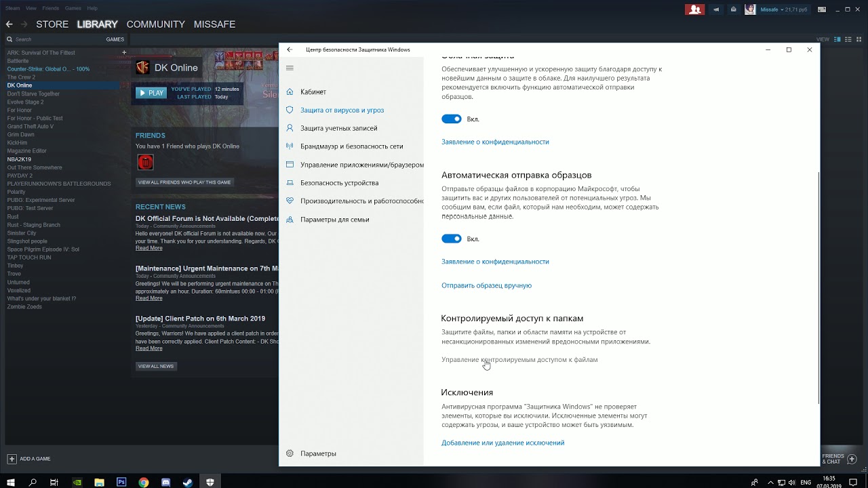Open the Steam inbox envelope icon
Image resolution: width=868 pixels, height=488 pixels.
click(x=734, y=9)
